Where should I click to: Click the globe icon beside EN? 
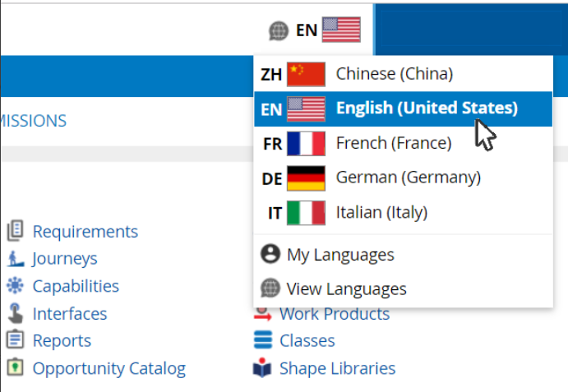(279, 31)
